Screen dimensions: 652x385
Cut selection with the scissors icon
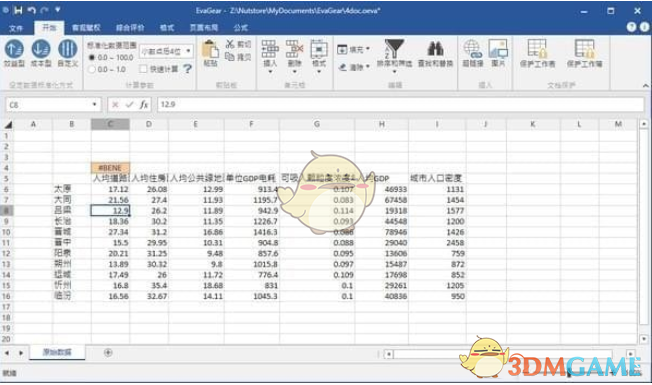click(230, 44)
